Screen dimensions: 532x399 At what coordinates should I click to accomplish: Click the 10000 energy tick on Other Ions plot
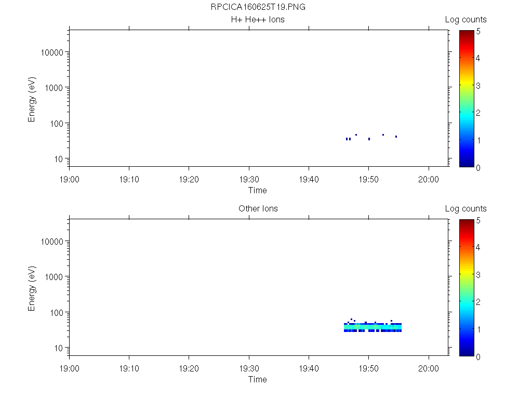pos(52,242)
